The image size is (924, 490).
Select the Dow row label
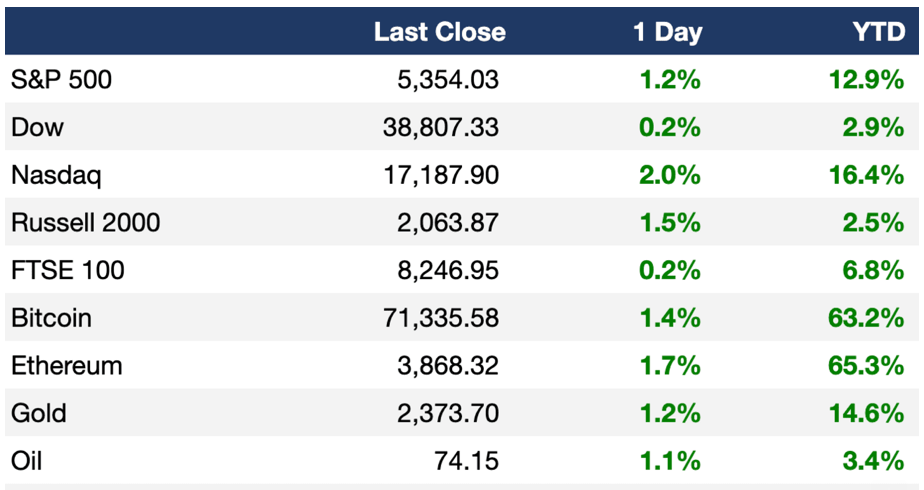coord(37,127)
